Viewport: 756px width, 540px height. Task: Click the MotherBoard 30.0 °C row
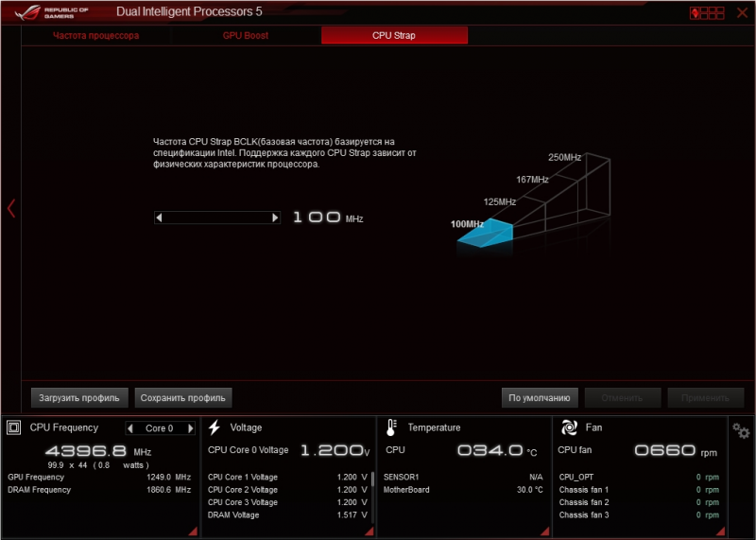pos(463,490)
